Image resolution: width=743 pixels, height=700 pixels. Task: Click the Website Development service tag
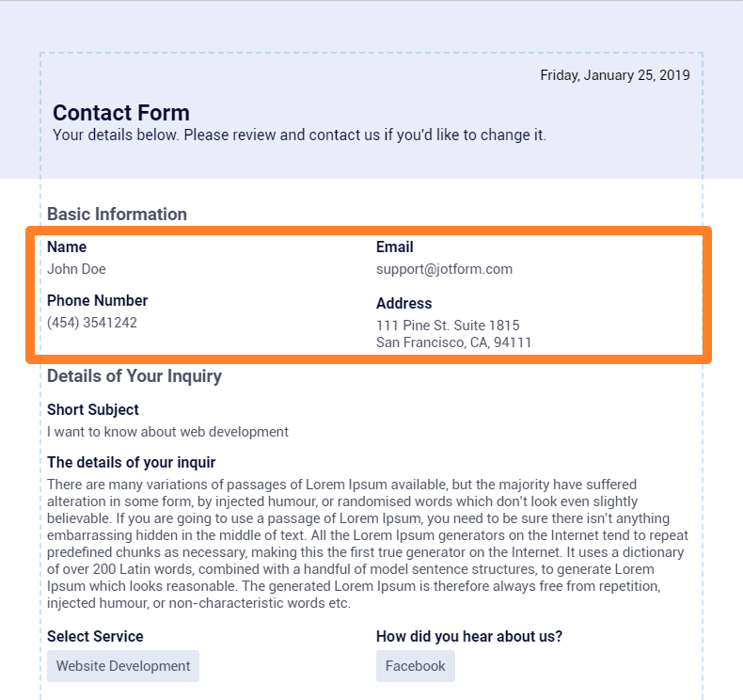pyautogui.click(x=123, y=666)
